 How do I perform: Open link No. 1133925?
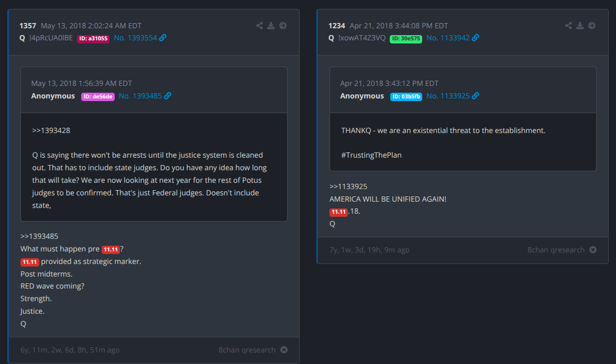(448, 96)
